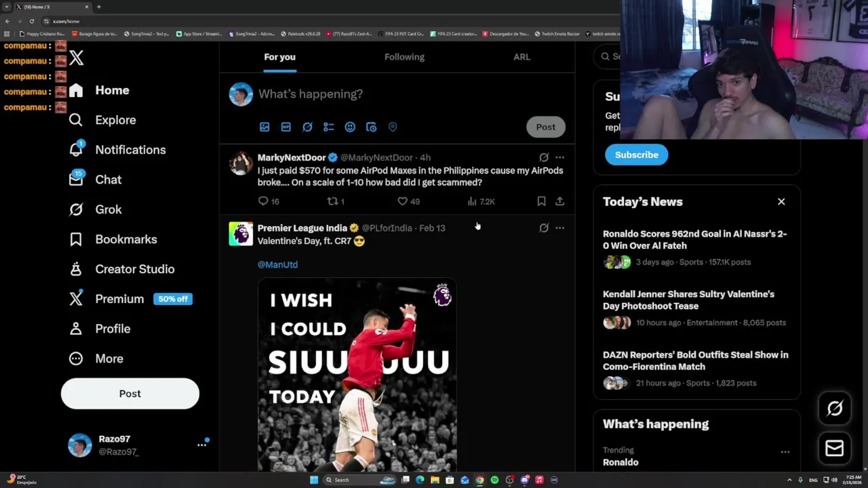
Task: Open the floating Grok button
Action: (835, 408)
